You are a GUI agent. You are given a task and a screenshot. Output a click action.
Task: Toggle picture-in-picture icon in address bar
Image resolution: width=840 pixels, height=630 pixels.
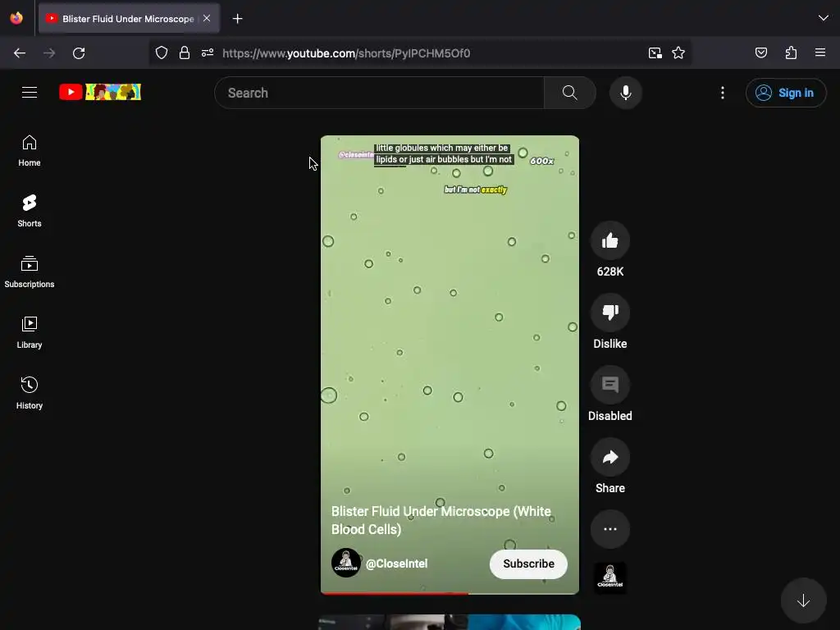point(655,53)
